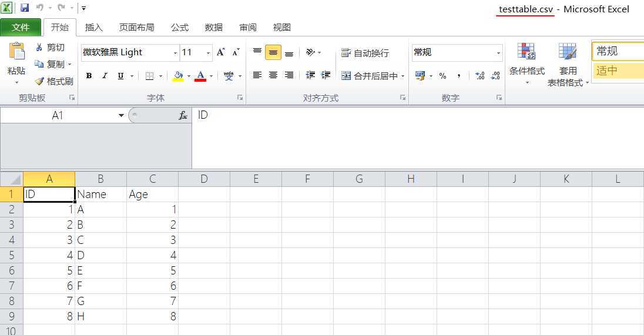Open the font name dropdown 微软雅黑 Light
Image resolution: width=644 pixels, height=335 pixels.
[175, 53]
